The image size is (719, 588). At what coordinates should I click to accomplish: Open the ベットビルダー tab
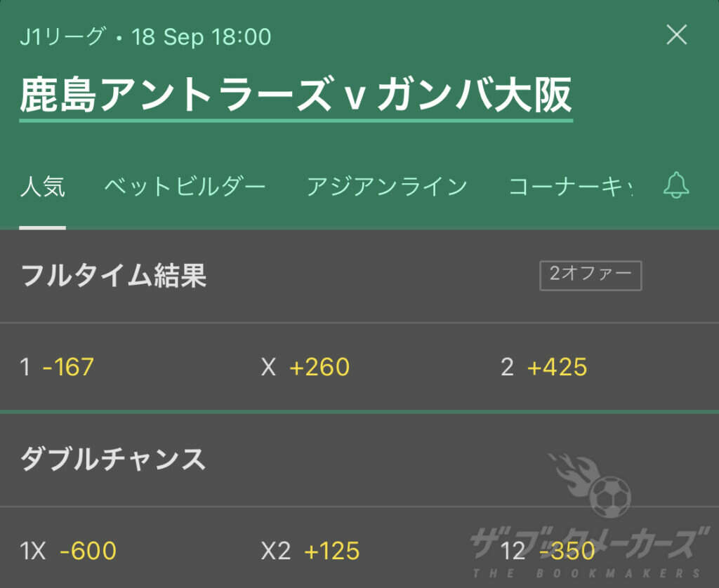pos(186,185)
